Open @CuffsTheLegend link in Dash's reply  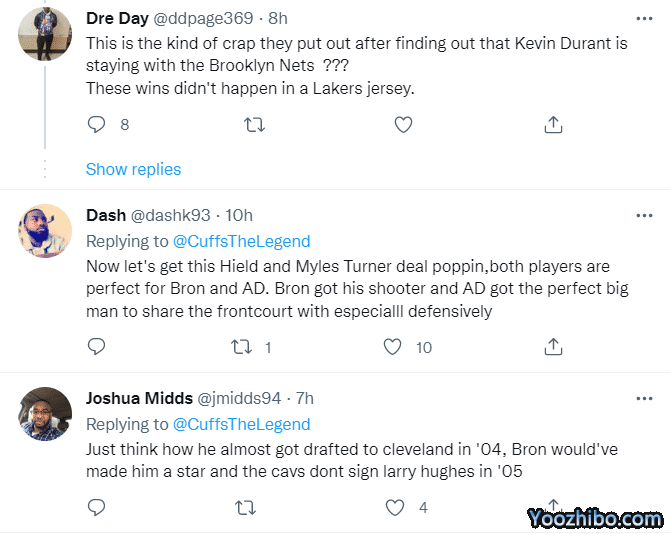(242, 241)
